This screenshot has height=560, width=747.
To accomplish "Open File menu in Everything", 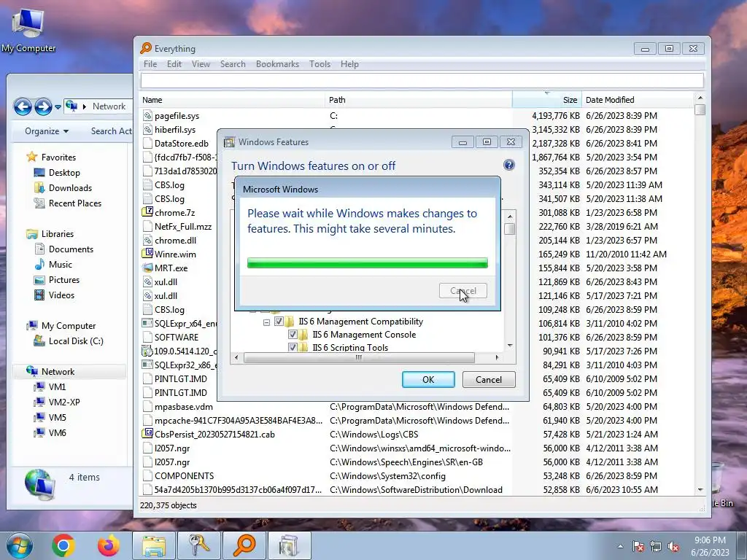I will [150, 64].
